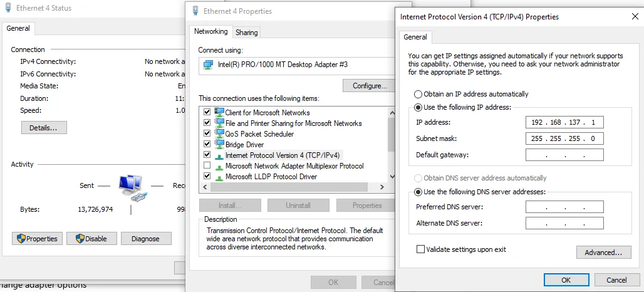The width and height of the screenshot is (644, 292).
Task: Enable the Microsoft Network Adapter Multiplexor checkbox
Action: 207,166
